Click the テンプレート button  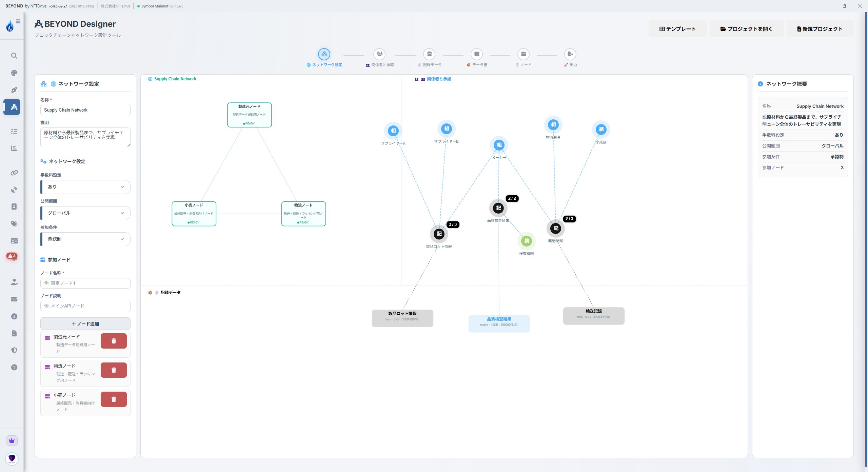pyautogui.click(x=677, y=29)
